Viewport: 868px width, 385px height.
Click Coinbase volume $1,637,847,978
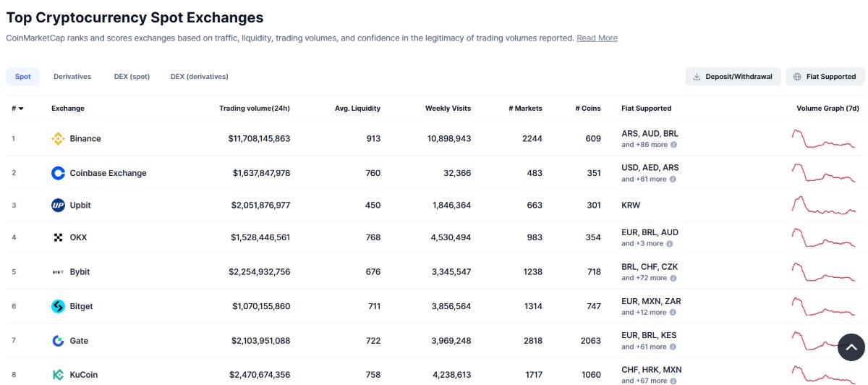(261, 173)
